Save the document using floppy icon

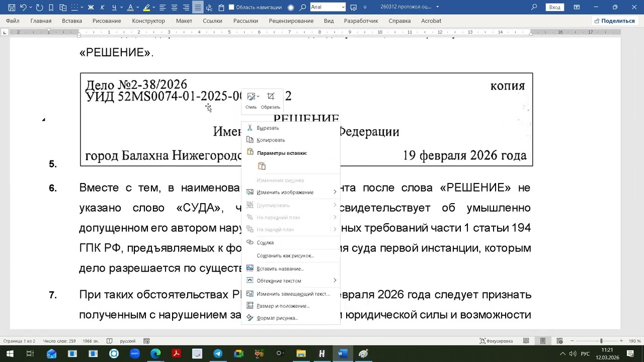click(x=12, y=8)
